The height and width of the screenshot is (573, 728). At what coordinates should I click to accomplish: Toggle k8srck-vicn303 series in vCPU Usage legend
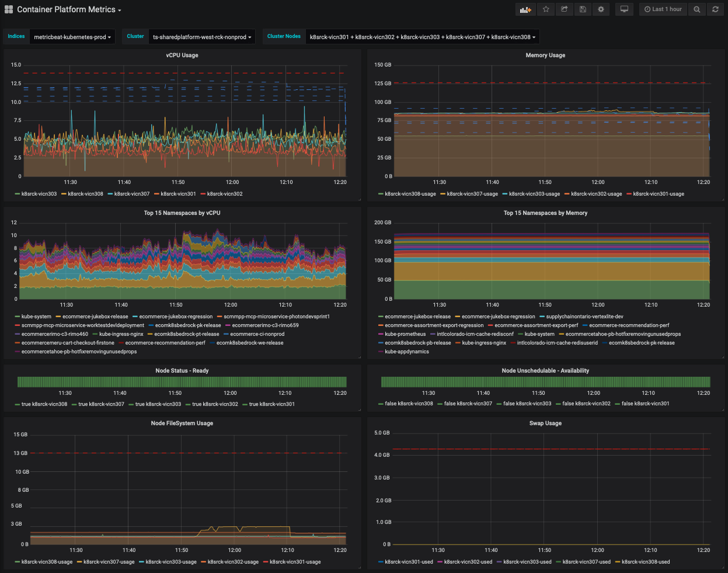tap(39, 194)
